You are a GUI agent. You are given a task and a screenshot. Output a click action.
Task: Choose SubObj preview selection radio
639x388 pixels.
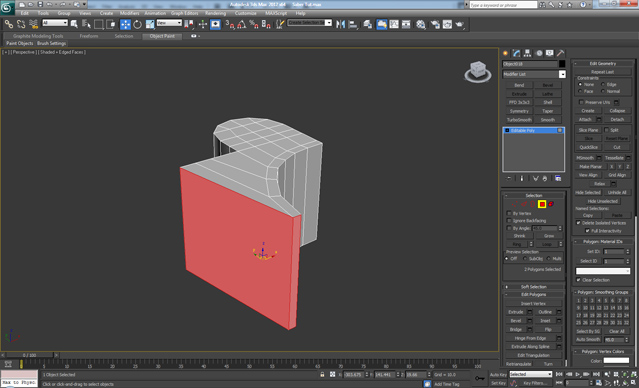(x=525, y=259)
